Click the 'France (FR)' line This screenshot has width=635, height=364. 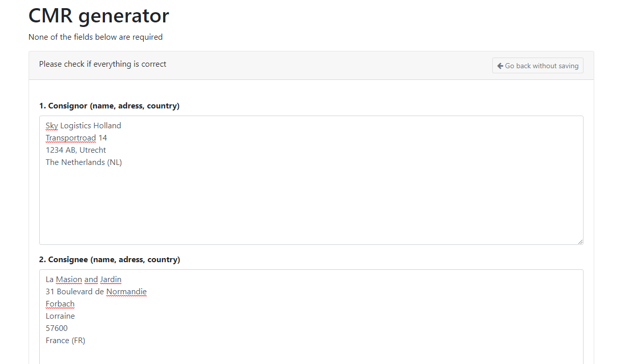tap(65, 341)
